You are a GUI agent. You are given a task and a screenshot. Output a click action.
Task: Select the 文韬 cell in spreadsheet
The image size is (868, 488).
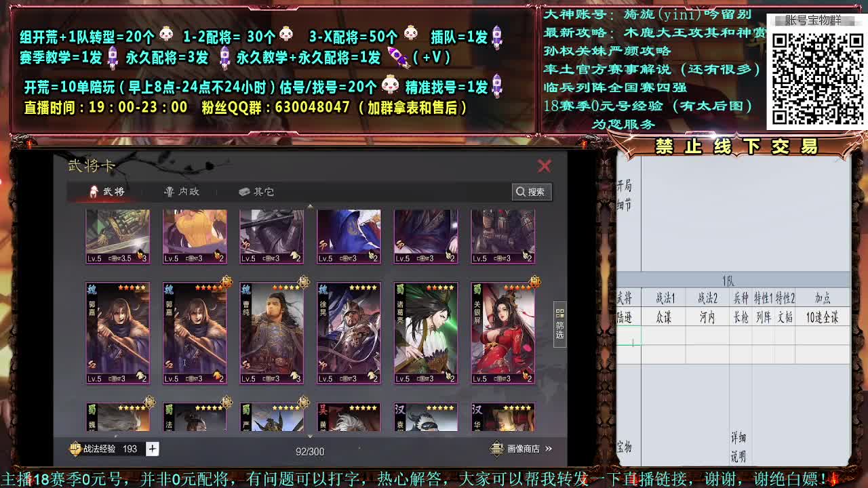[785, 317]
